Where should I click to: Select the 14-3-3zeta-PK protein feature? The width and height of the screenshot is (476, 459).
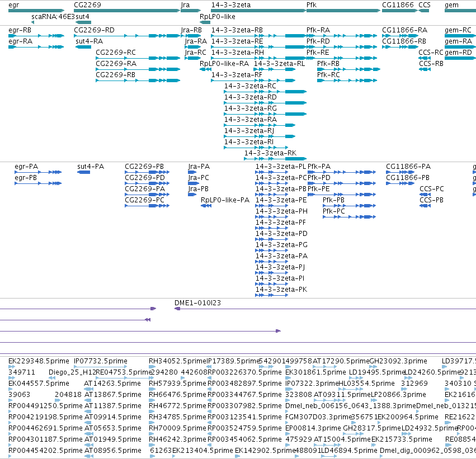[272, 295]
